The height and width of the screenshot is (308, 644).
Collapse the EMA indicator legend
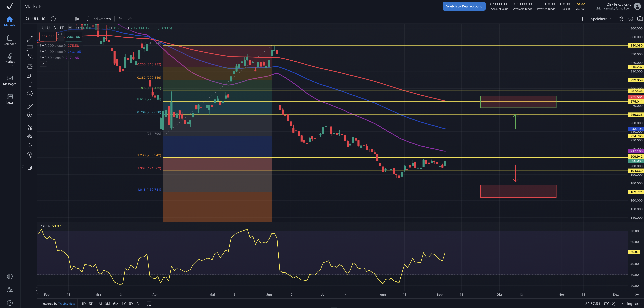(x=43, y=64)
